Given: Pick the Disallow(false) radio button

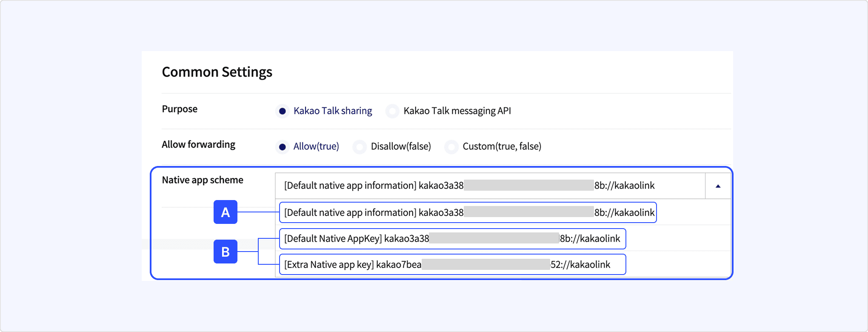Looking at the screenshot, I should tap(360, 147).
